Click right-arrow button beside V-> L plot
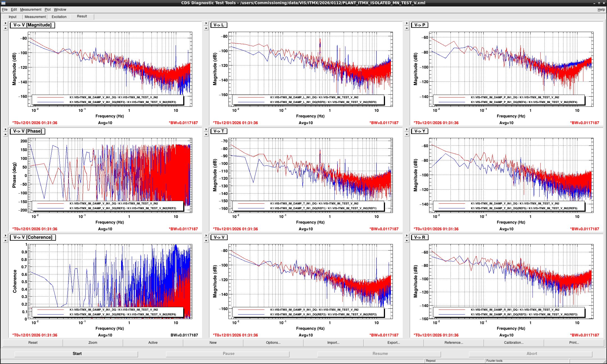The width and height of the screenshot is (607, 364). coord(206,23)
